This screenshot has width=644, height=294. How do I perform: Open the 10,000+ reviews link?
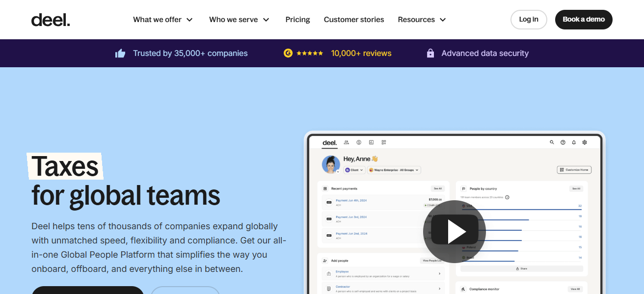point(361,53)
